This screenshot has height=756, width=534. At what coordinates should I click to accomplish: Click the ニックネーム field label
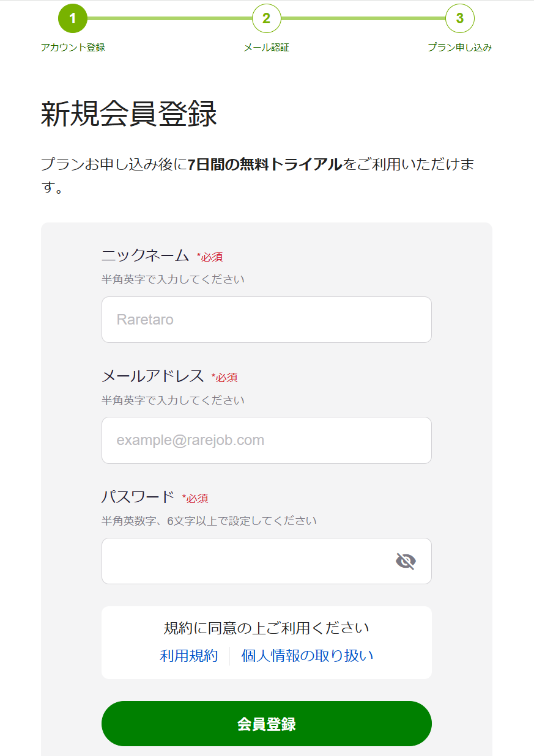click(x=145, y=256)
